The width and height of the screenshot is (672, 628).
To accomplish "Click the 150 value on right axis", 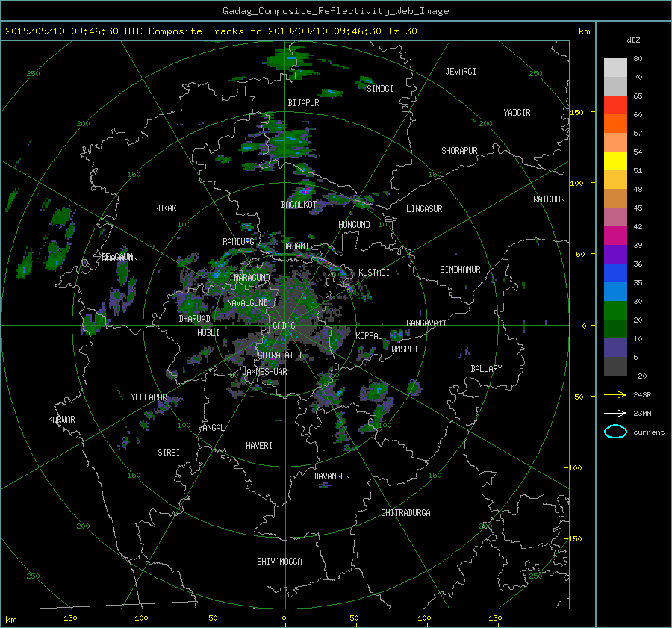I will (576, 112).
